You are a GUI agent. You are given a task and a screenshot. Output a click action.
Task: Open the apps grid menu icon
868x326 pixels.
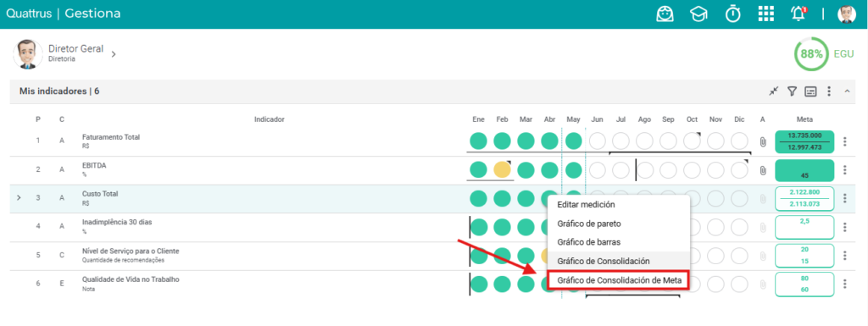(x=765, y=14)
